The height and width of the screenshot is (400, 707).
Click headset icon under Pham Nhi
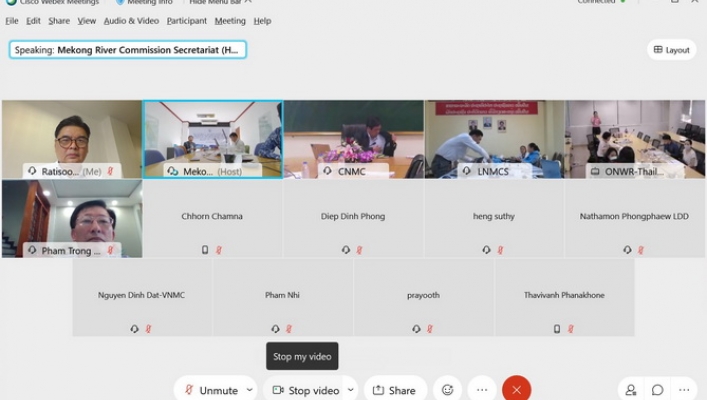coord(275,329)
